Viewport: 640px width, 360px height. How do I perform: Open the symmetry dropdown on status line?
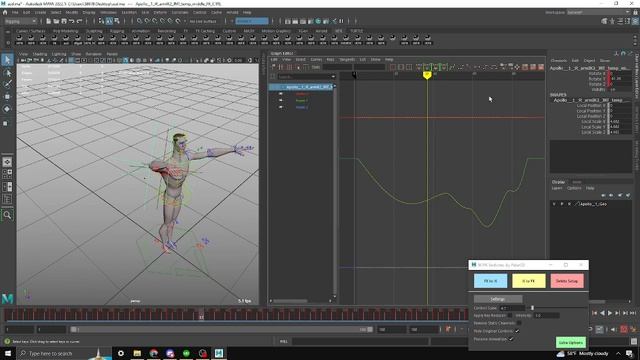[252, 21]
